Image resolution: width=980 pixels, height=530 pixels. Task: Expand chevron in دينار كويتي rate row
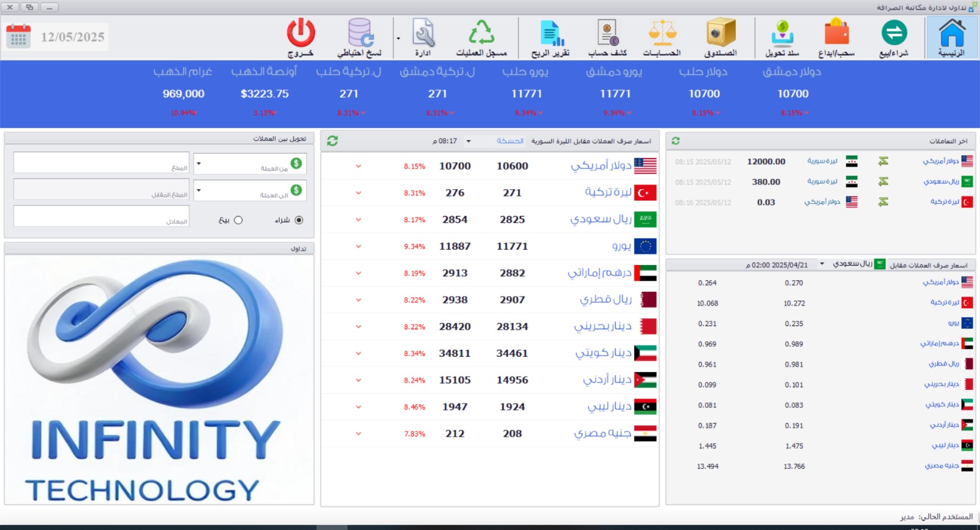click(x=358, y=353)
